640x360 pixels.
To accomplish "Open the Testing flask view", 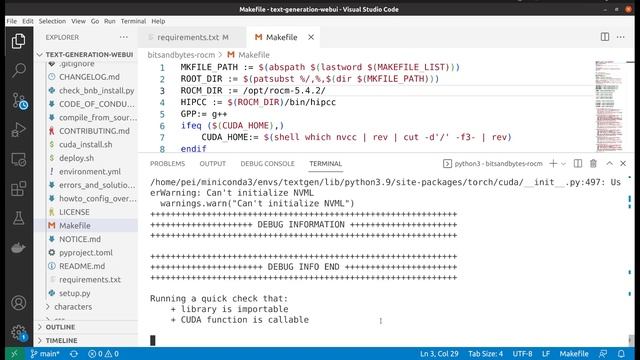I will 18,218.
